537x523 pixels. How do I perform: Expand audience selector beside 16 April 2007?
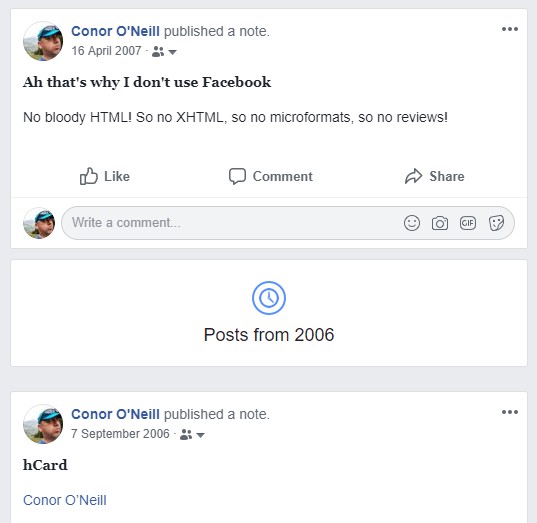tap(164, 52)
